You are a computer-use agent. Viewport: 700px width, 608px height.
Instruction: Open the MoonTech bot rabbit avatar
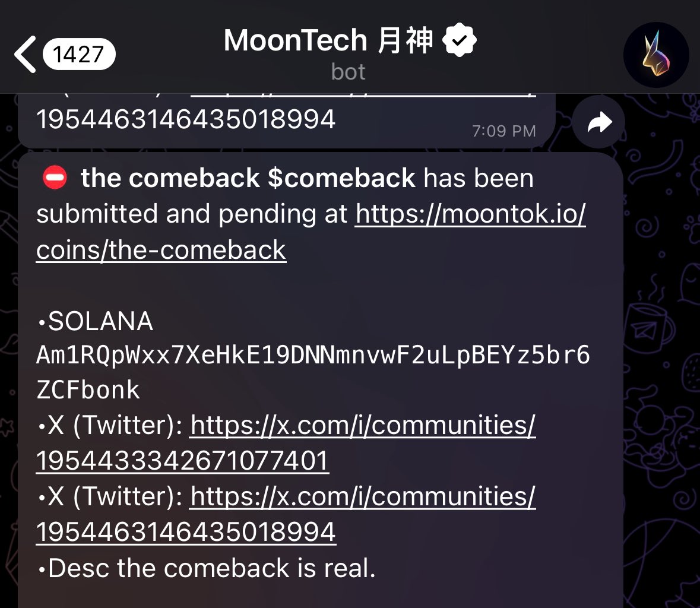click(656, 55)
